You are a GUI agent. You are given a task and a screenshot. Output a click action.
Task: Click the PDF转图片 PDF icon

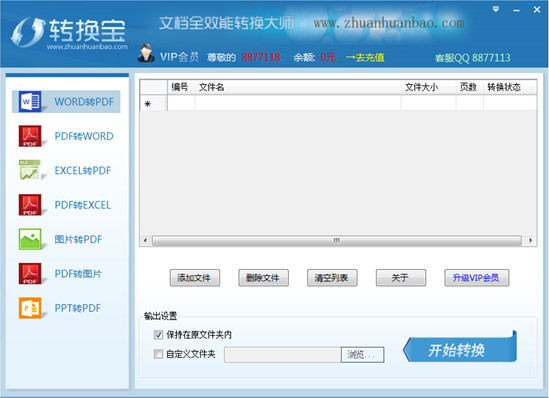click(30, 273)
